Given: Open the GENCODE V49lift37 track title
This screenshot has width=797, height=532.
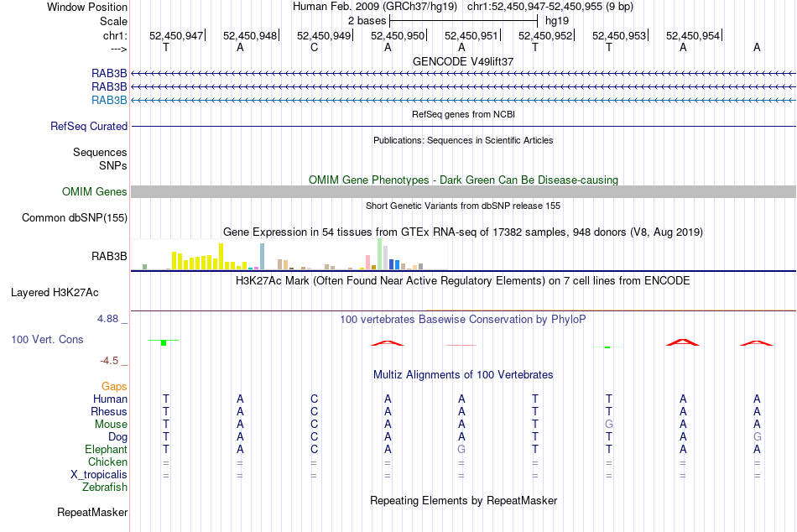Looking at the screenshot, I should click(463, 61).
